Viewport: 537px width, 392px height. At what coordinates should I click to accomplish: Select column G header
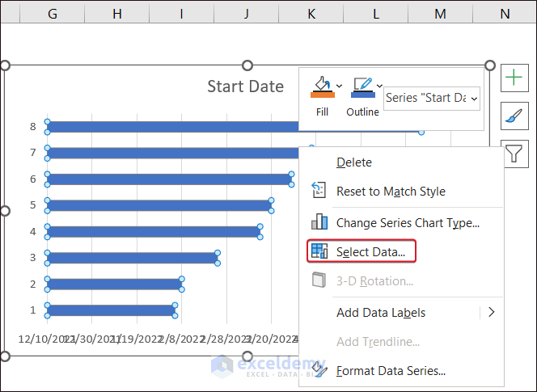53,14
